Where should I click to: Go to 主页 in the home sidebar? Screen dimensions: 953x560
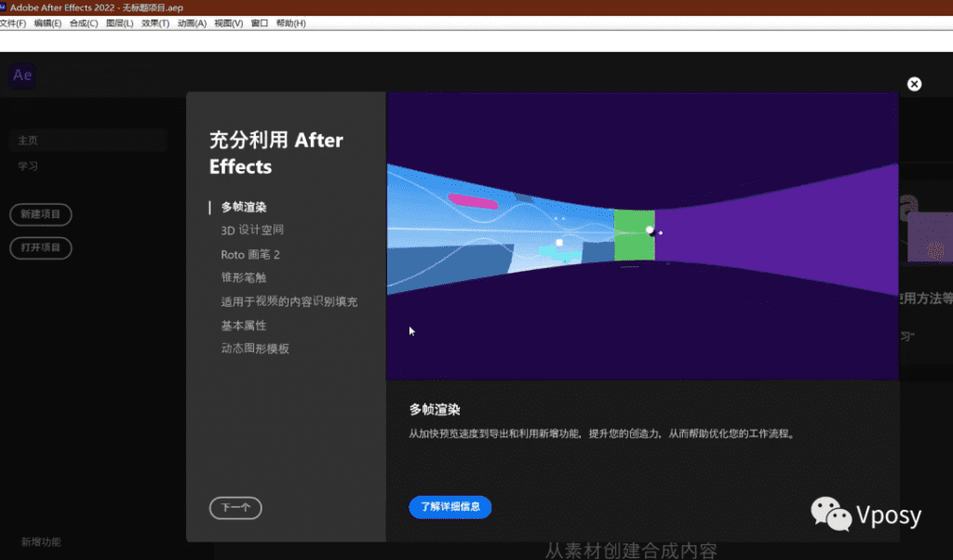[x=88, y=140]
